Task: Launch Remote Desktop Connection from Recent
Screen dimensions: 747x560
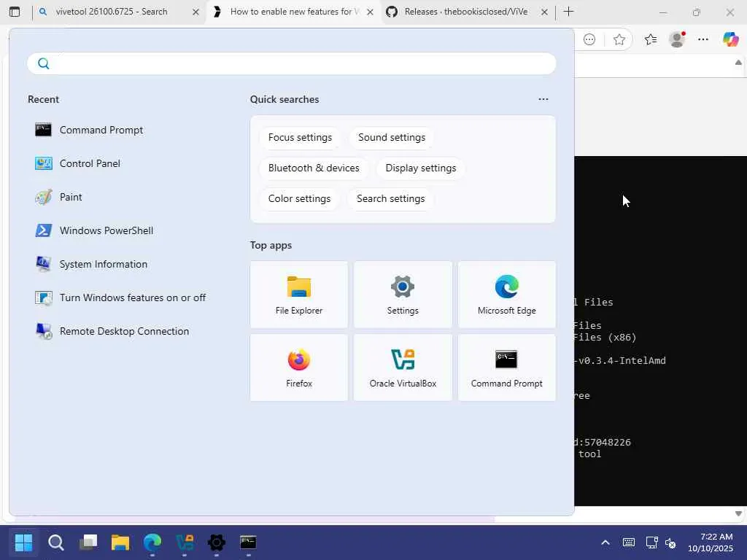Action: tap(112, 332)
